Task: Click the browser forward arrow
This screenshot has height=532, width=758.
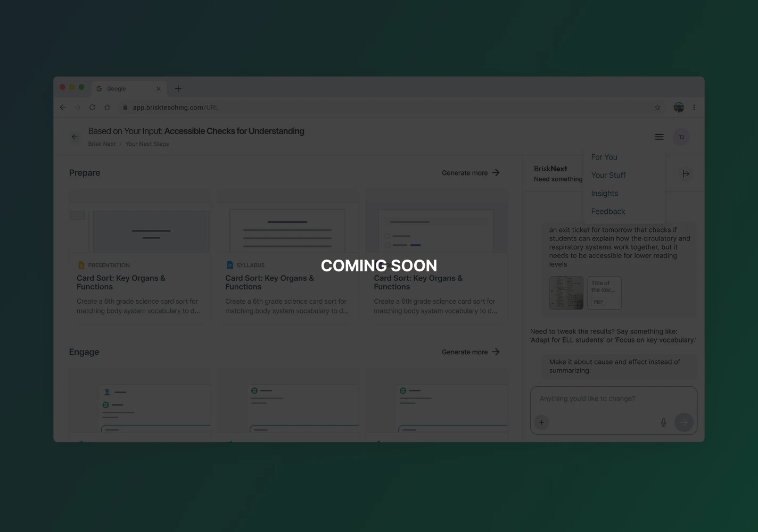Action: click(78, 107)
